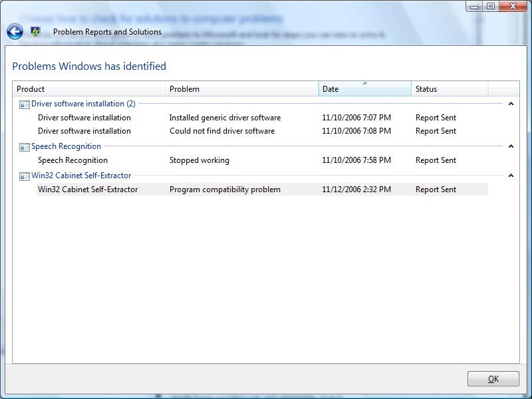Viewport: 532px width, 399px height.
Task: Click the Problem Reports and Solutions title icon
Action: pos(35,31)
